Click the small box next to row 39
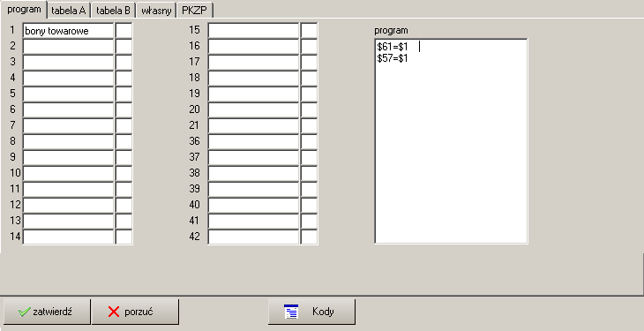Viewport: 644px width, 331px height. (x=310, y=190)
